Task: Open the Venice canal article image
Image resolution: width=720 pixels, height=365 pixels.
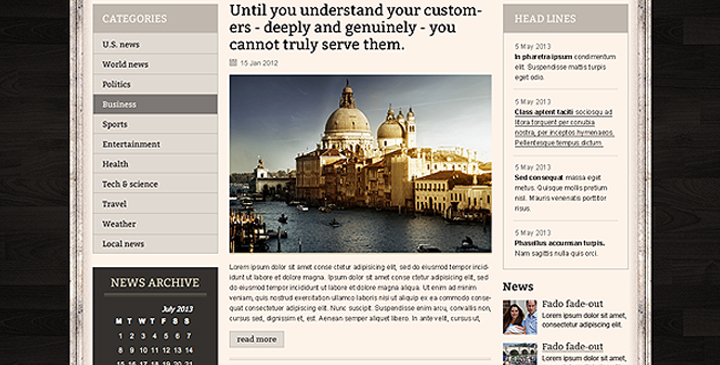Action: pyautogui.click(x=360, y=164)
